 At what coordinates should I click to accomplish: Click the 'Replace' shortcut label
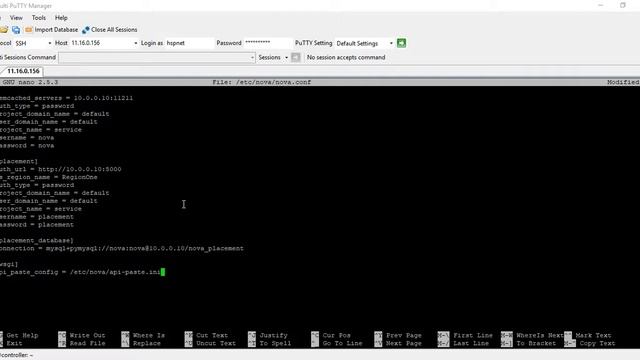147,343
